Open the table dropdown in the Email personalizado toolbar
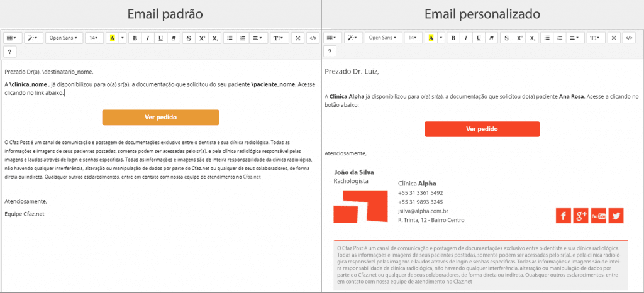This screenshot has height=293, width=644. coord(332,38)
